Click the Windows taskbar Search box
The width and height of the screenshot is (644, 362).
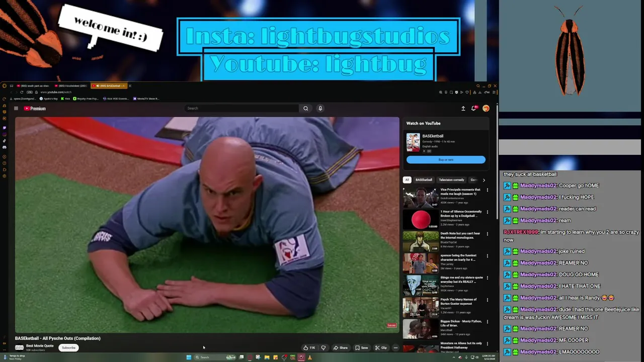click(x=215, y=357)
